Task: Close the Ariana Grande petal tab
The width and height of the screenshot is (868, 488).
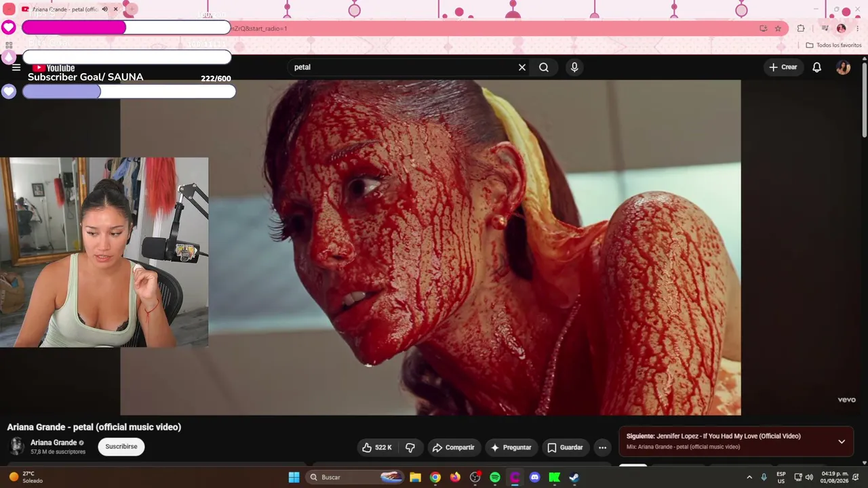Action: click(x=115, y=9)
